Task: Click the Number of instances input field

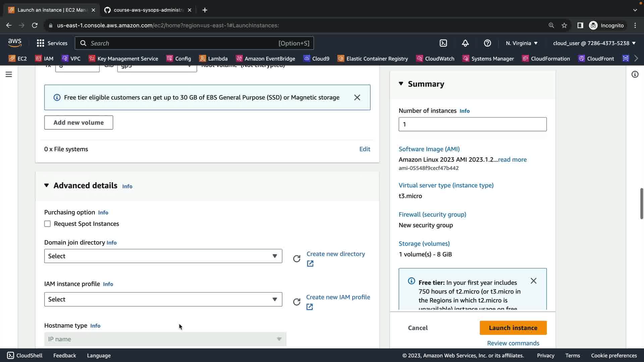Action: pyautogui.click(x=472, y=124)
